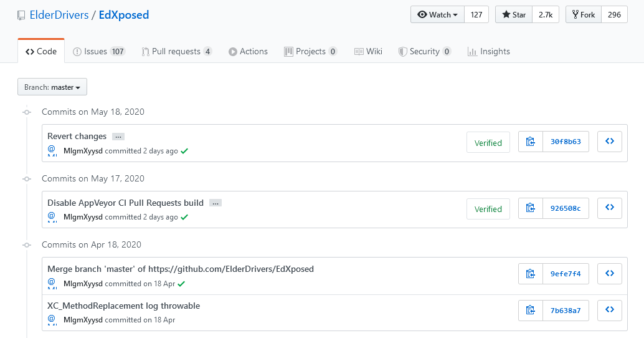Click MlgmXyysd author on XC_MethodReplacement commit
The image size is (644, 338).
83,320
